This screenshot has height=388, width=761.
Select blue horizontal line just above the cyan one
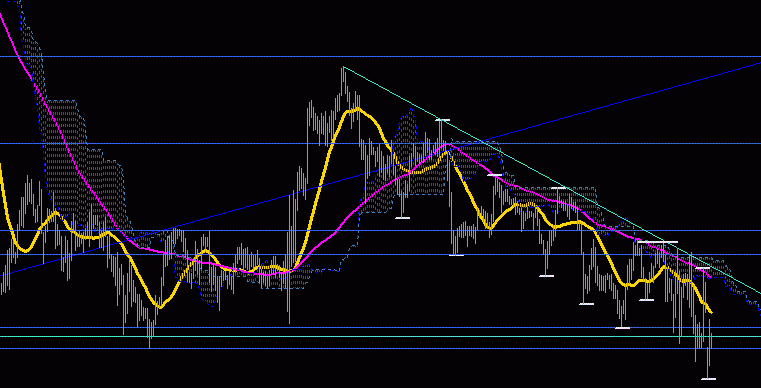click(x=380, y=327)
